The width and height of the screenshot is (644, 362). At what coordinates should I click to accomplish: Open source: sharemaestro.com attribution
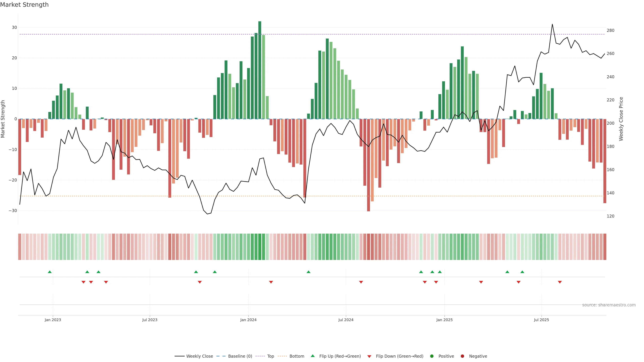click(609, 305)
